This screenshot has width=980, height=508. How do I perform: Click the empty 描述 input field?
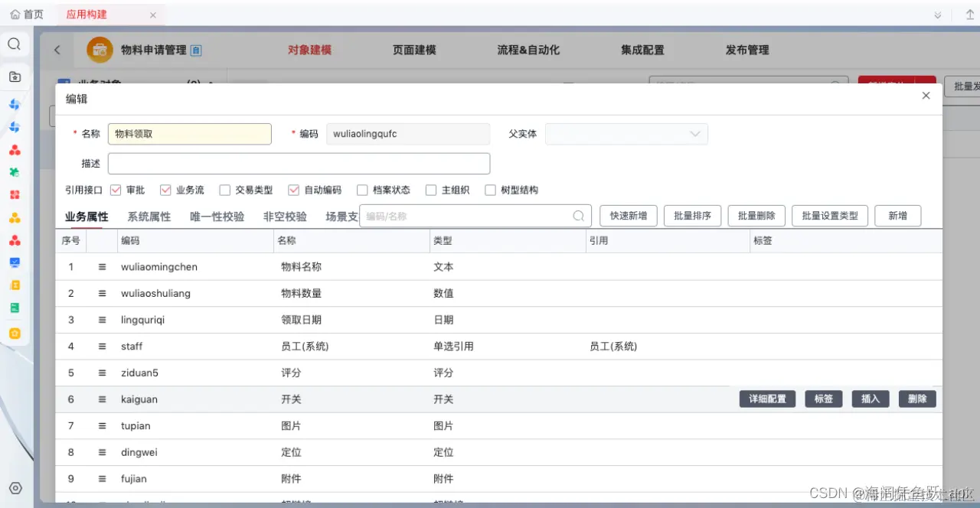click(x=299, y=164)
